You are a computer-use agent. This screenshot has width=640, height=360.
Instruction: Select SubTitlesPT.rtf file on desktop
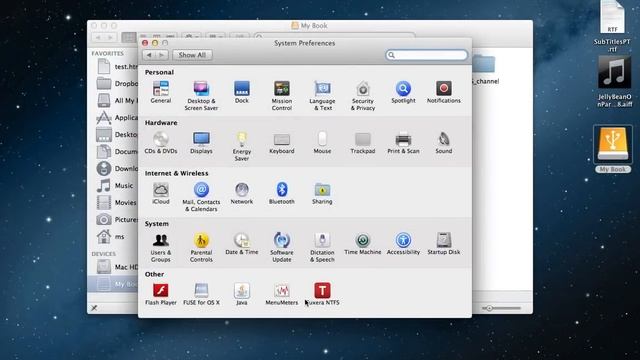point(612,27)
